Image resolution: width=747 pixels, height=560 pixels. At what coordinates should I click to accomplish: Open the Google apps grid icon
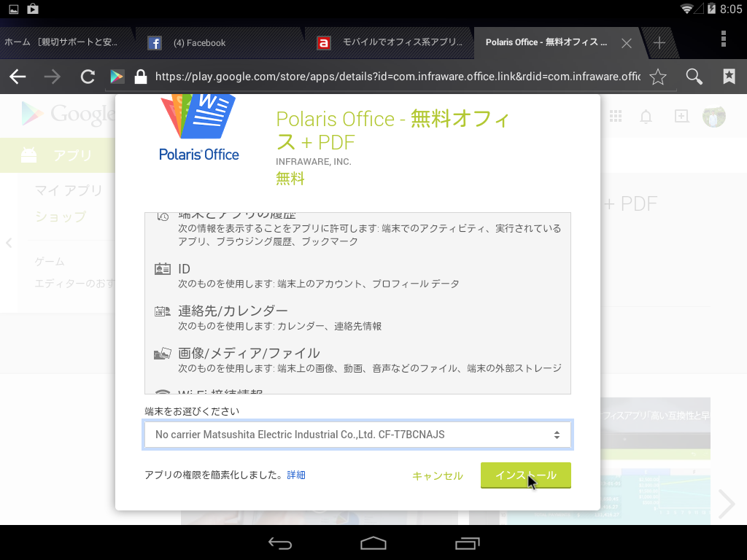pos(616,116)
